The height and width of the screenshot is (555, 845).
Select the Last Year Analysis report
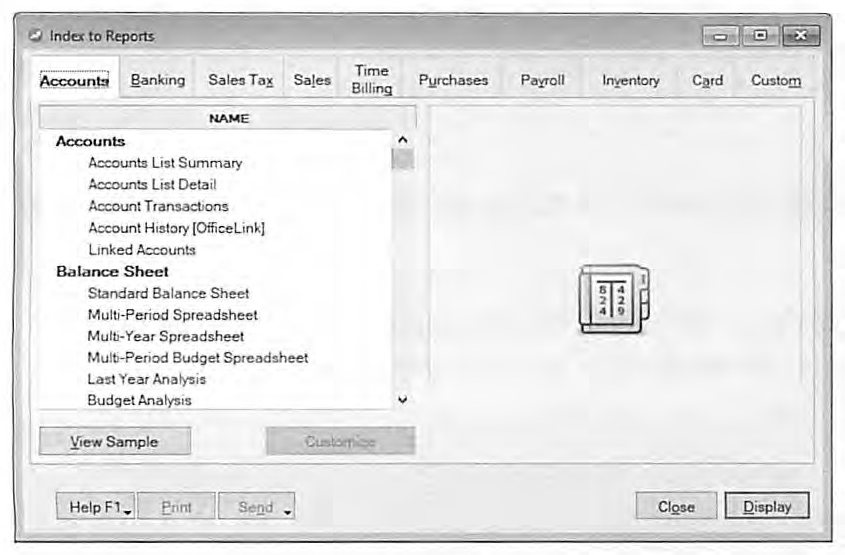click(x=147, y=379)
